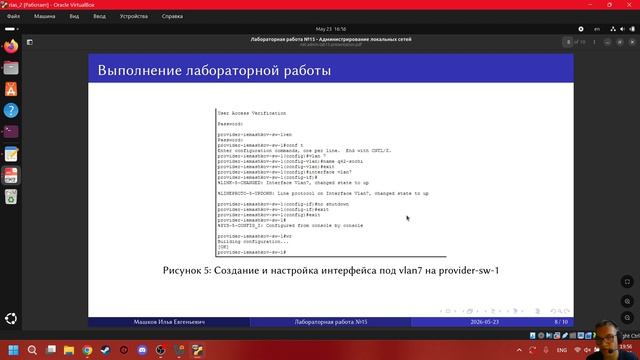The height and width of the screenshot is (360, 640).
Task: Click the top round floating button above zoom
Action: [x=627, y=282]
